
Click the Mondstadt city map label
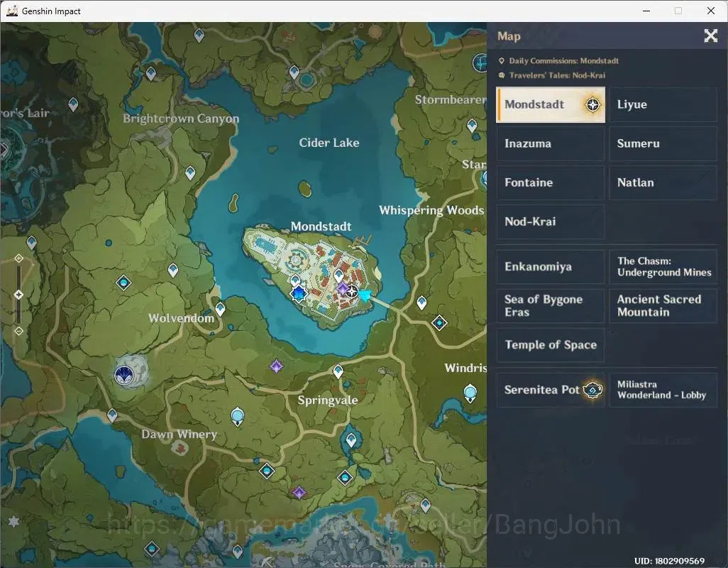321,226
